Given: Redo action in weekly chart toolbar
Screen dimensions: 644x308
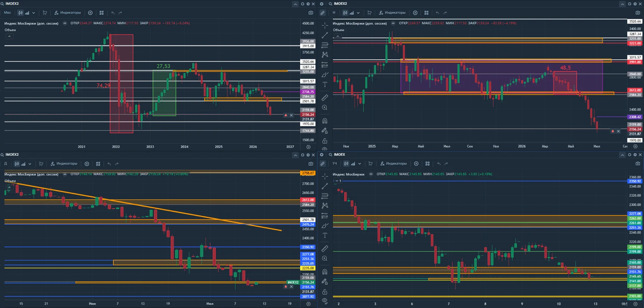Looking at the screenshot, I should 445,13.
